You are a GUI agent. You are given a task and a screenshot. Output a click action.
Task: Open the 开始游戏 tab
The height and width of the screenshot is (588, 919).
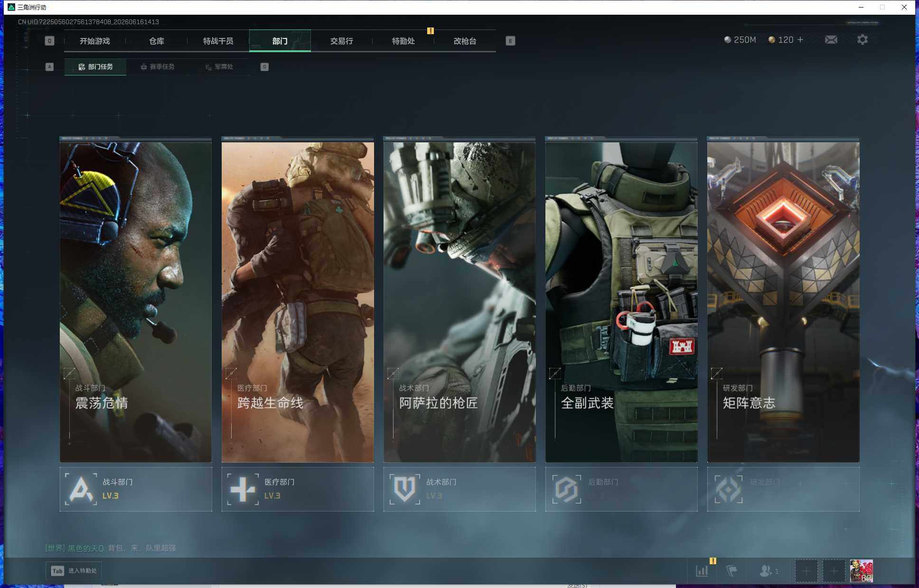pos(94,41)
